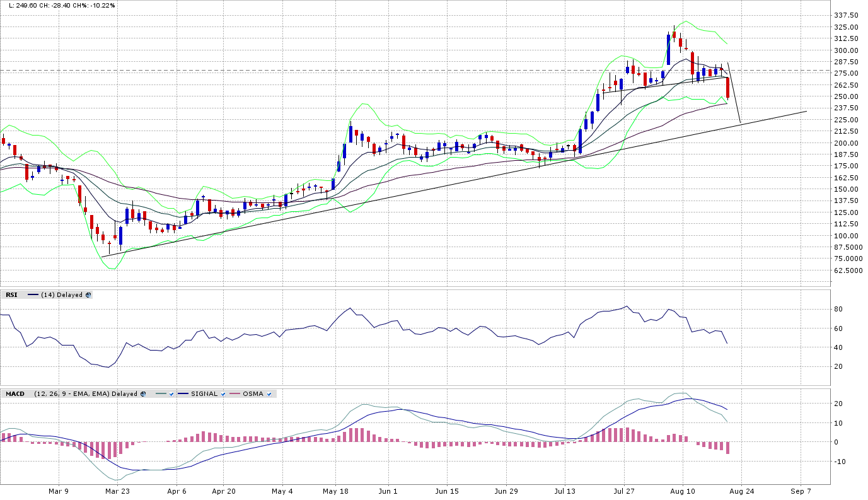
Task: Click the RSI delayed data globe icon
Action: pos(88,294)
